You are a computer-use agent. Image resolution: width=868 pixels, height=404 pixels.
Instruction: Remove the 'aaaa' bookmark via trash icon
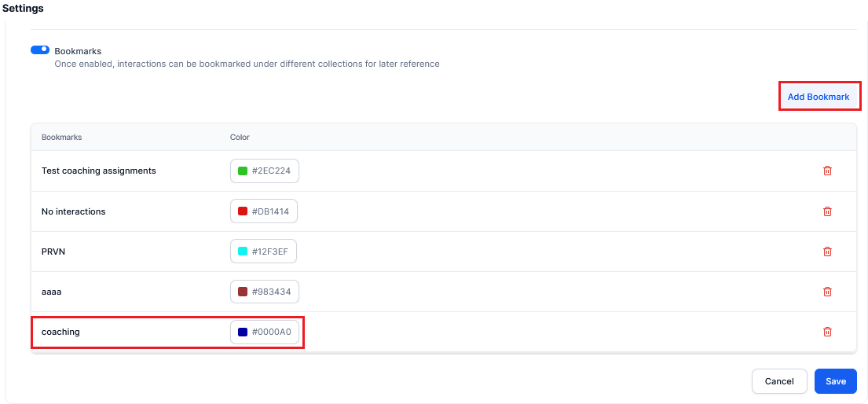[x=827, y=292]
